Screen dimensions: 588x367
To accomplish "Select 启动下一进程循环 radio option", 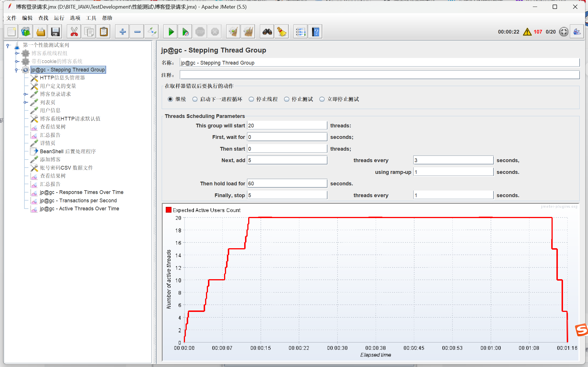I will [x=195, y=99].
